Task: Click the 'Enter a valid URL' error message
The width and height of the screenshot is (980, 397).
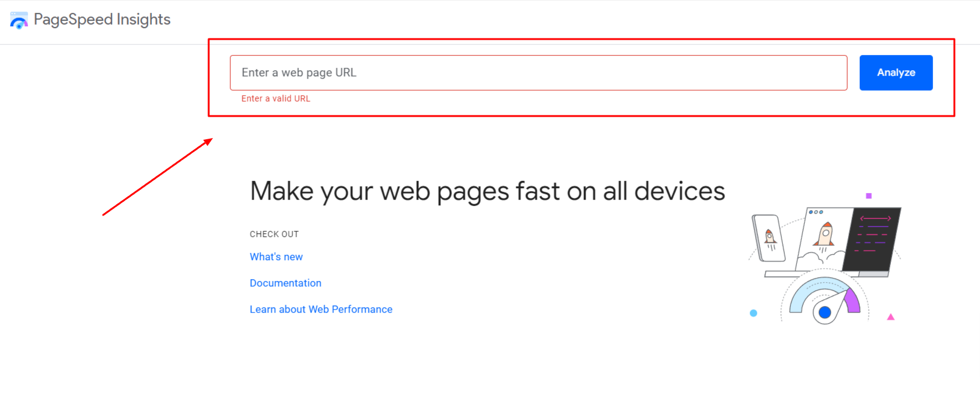Action: click(276, 98)
